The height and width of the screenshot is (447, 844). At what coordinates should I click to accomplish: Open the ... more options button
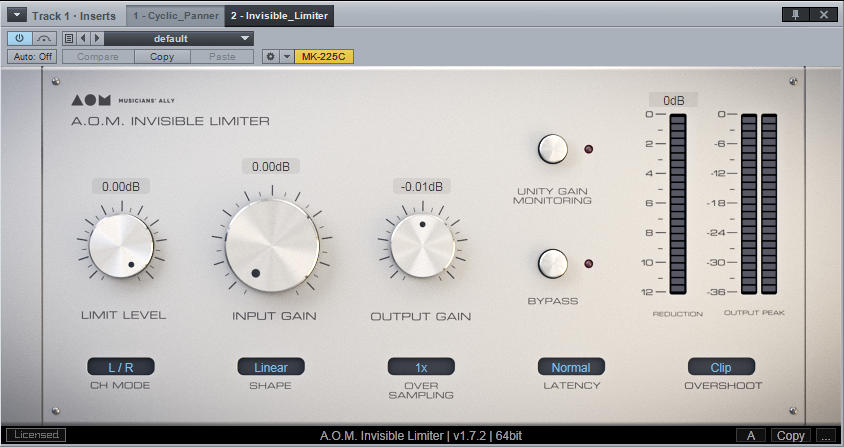[825, 435]
